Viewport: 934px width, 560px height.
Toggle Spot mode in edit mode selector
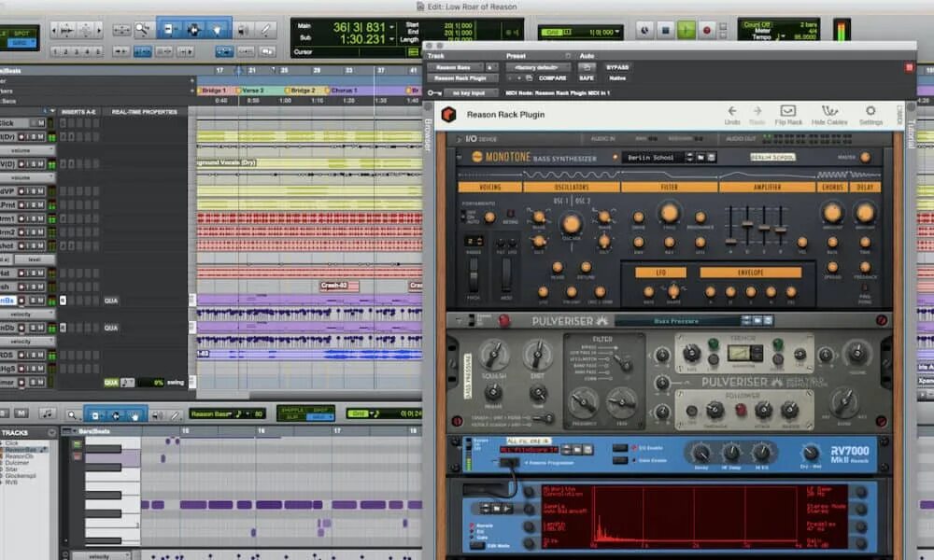21,34
